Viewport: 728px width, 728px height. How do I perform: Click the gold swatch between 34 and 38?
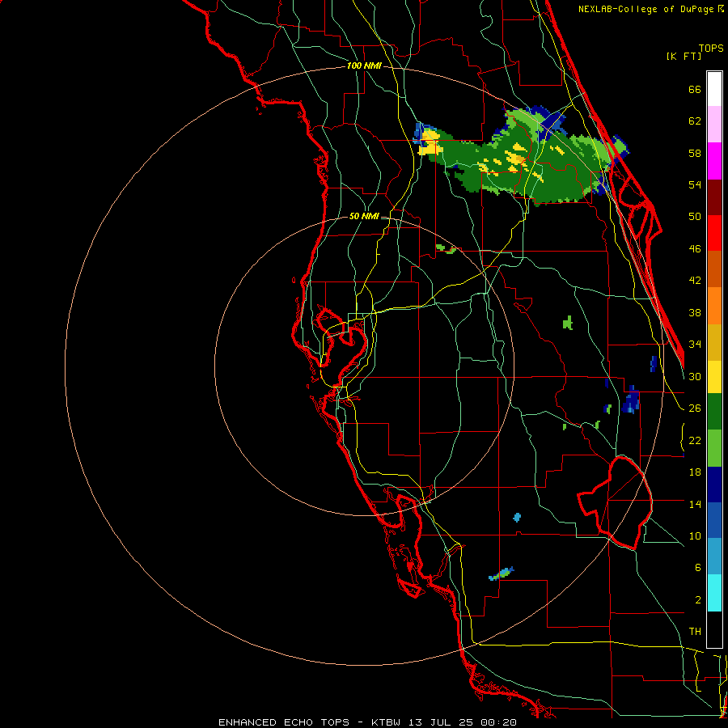tap(714, 342)
